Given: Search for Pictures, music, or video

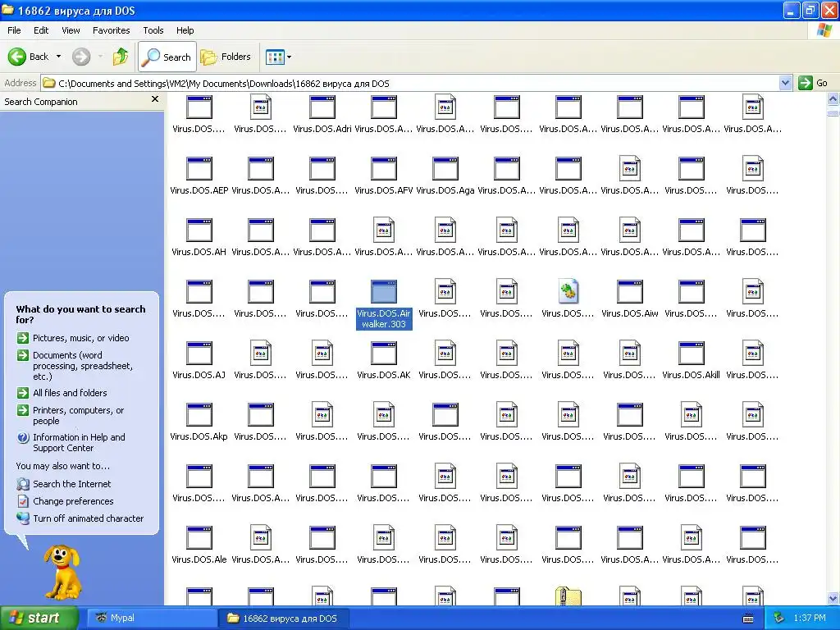Looking at the screenshot, I should coord(73,338).
